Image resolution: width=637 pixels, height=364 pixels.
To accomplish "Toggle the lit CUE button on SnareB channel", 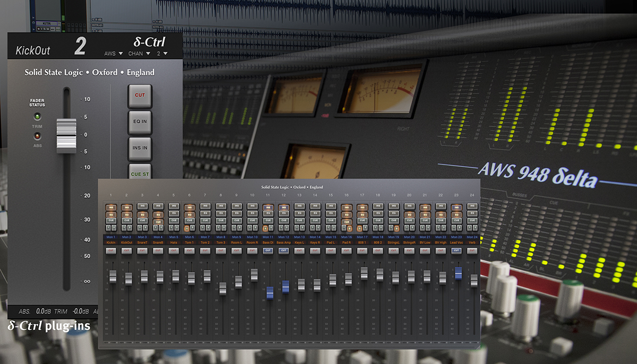I will click(x=158, y=222).
